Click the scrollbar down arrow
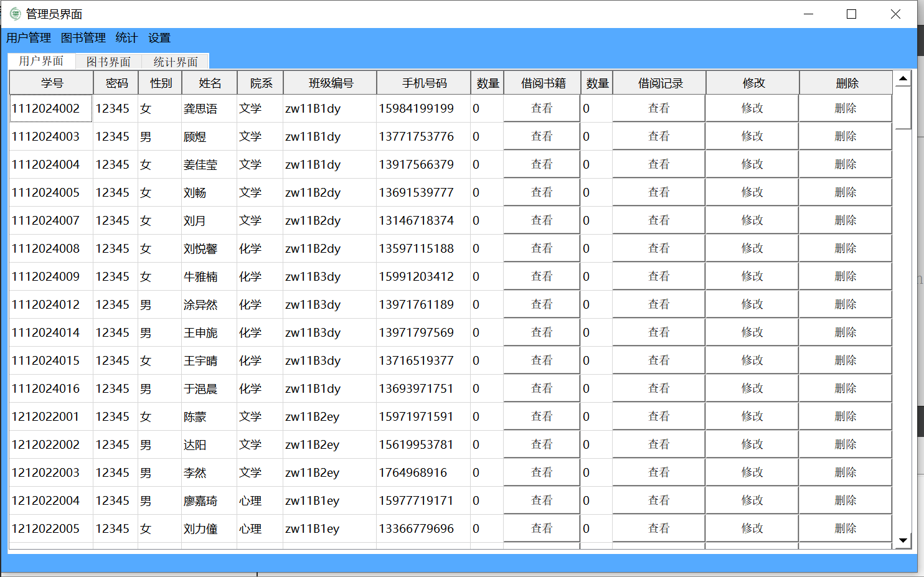The width and height of the screenshot is (924, 577). coord(903,540)
